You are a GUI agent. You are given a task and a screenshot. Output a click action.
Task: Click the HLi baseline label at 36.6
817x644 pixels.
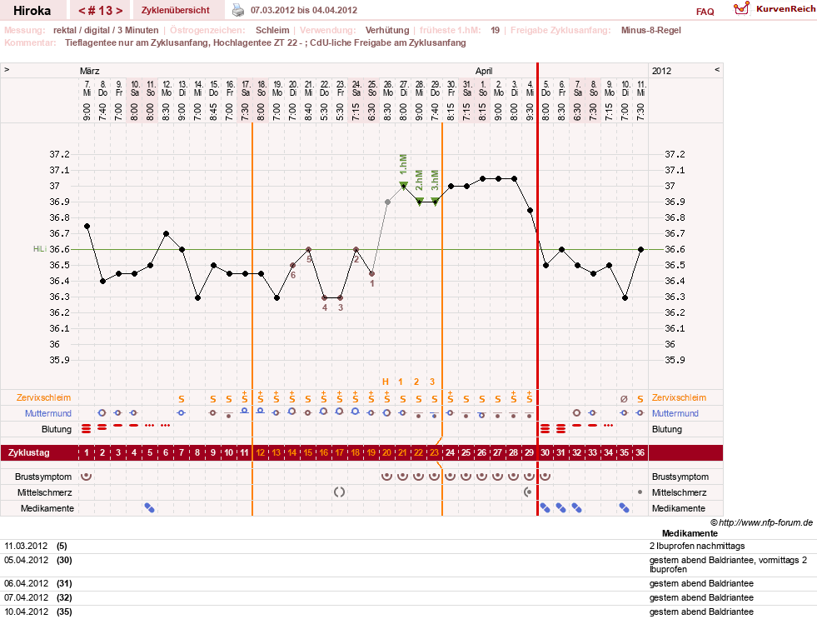pos(40,249)
